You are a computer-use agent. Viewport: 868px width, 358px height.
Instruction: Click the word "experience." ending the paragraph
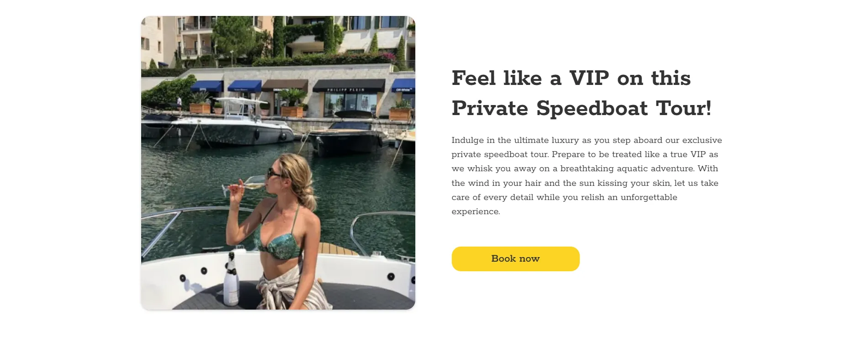pos(476,212)
